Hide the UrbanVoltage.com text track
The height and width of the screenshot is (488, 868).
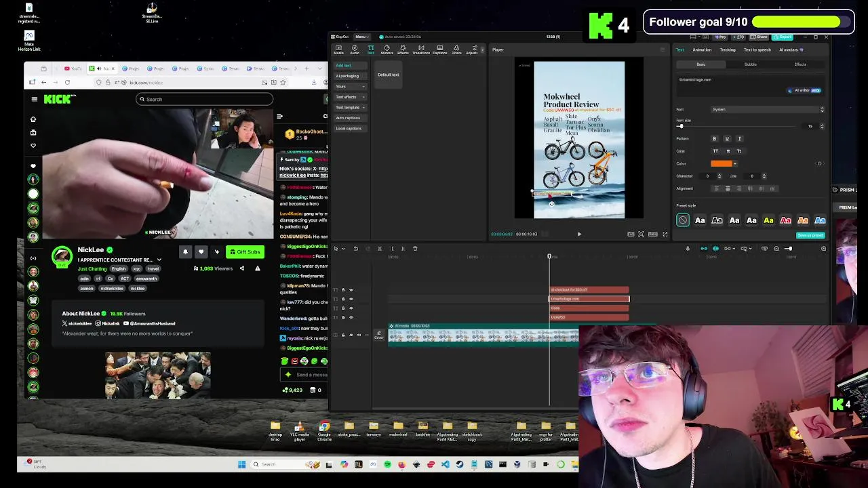(351, 299)
